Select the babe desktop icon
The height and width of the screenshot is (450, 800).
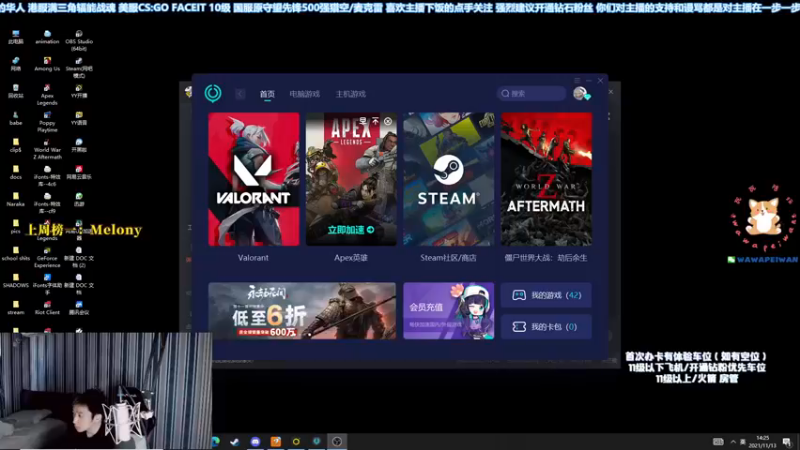[x=15, y=118]
